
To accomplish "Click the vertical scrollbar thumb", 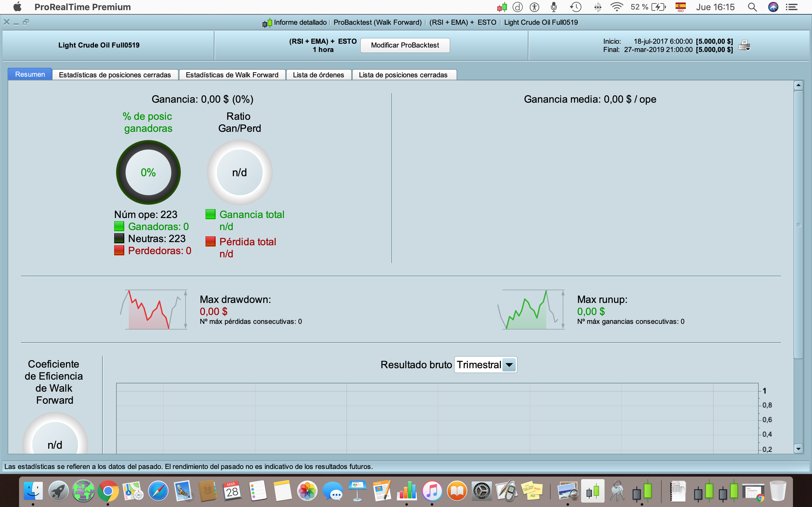I will pyautogui.click(x=798, y=225).
